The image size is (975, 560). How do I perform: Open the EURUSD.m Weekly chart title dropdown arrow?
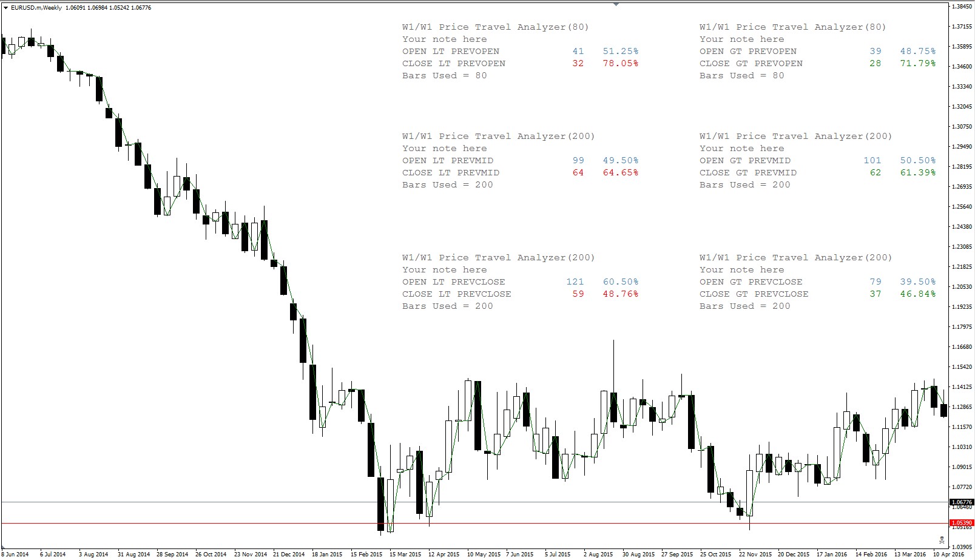tap(5, 8)
